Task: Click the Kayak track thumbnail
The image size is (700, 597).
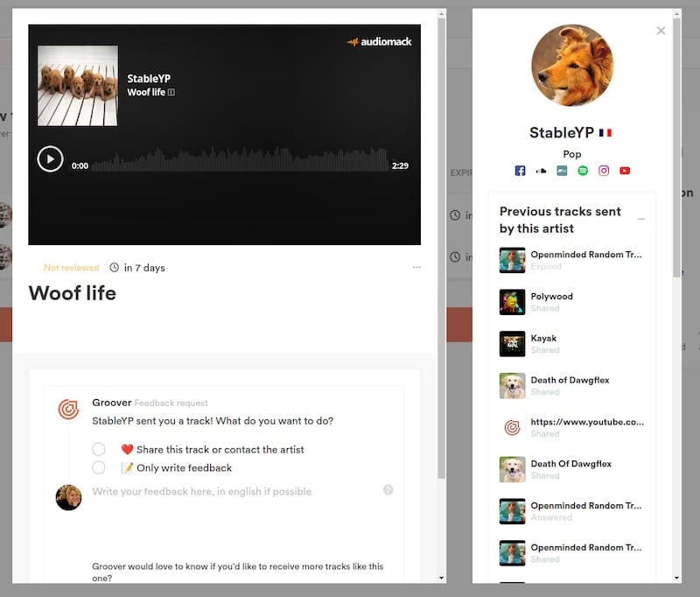Action: point(513,344)
